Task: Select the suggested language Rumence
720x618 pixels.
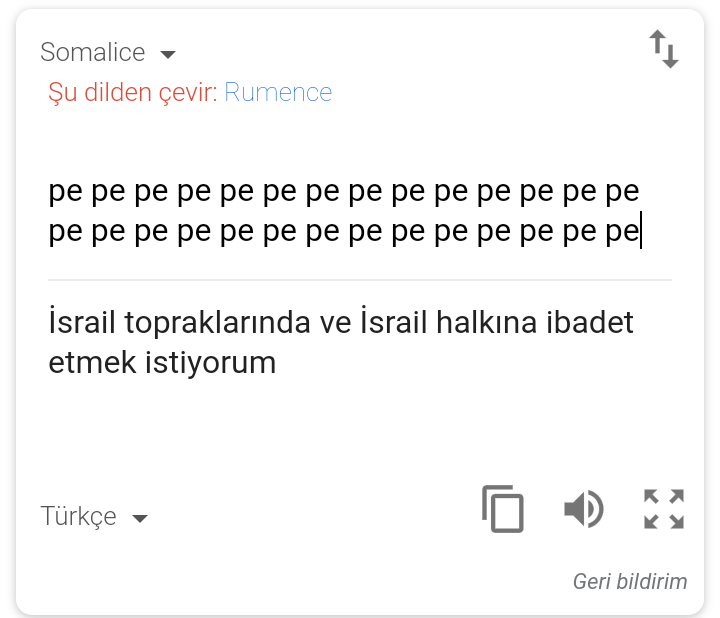Action: 278,93
